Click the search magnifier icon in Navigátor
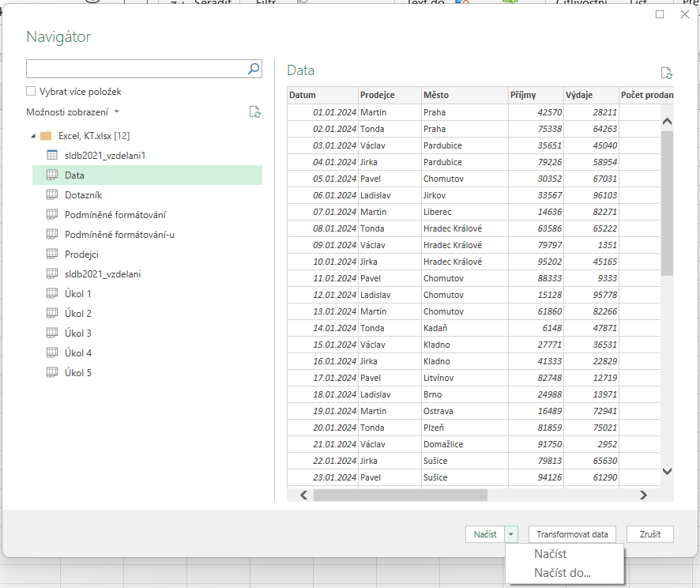This screenshot has height=588, width=700. tap(254, 70)
